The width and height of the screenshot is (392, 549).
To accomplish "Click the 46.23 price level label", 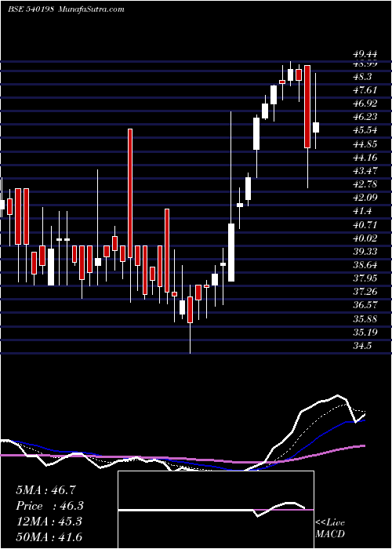I will pyautogui.click(x=365, y=117).
